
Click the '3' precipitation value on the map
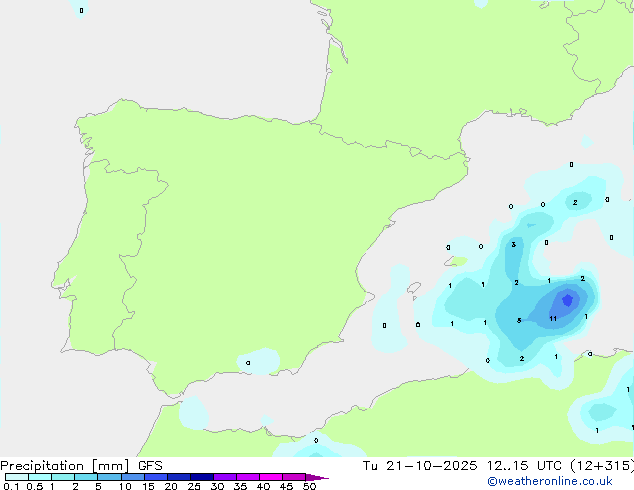(513, 245)
